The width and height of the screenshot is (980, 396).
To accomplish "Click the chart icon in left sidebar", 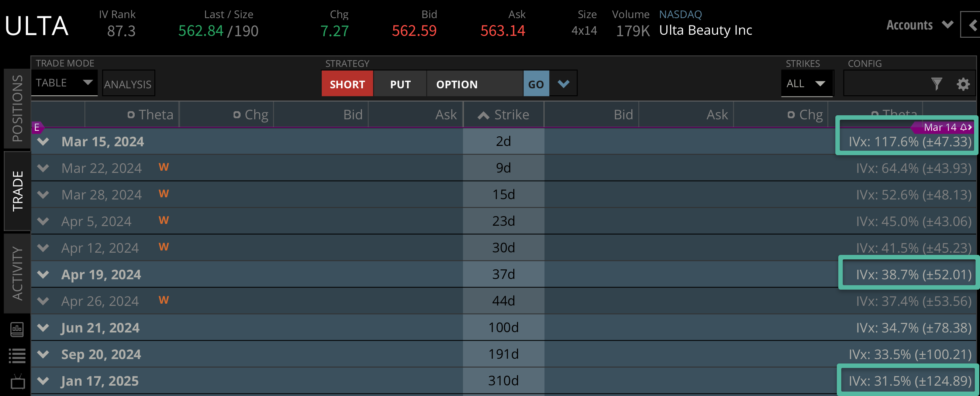I will tap(17, 329).
